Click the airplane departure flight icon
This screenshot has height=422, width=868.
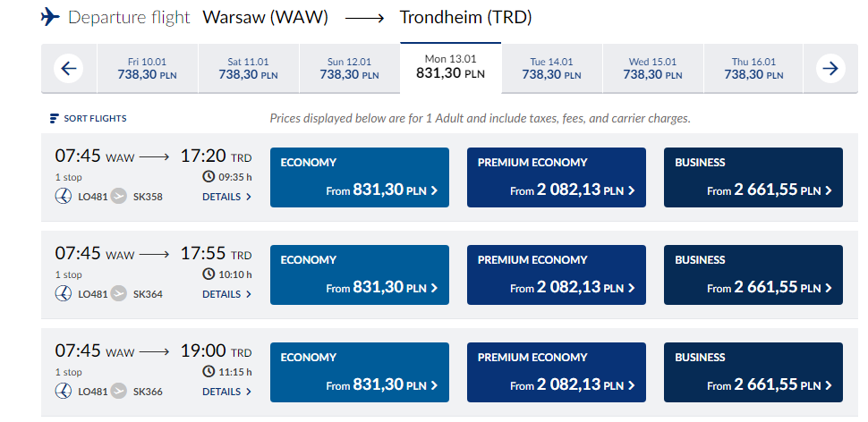[50, 17]
